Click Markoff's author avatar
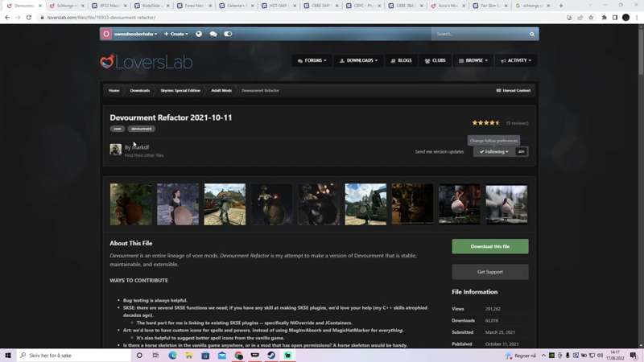644x362 pixels. coord(116,150)
